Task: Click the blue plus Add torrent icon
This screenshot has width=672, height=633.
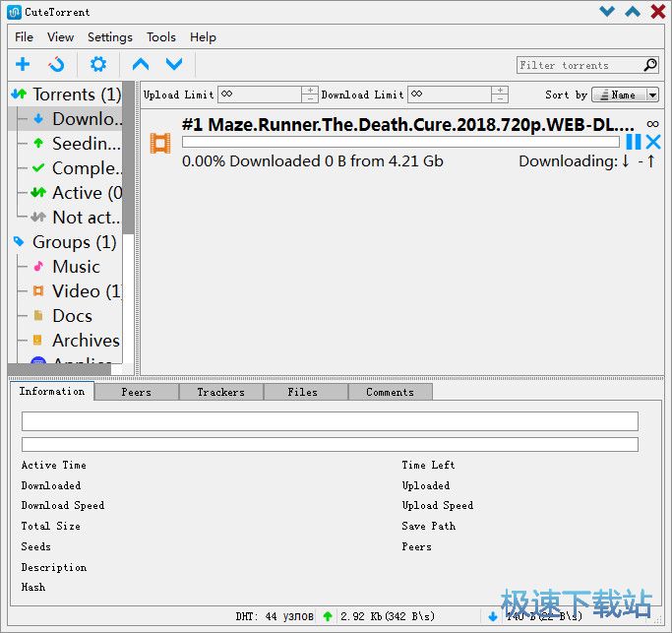Action: (x=23, y=65)
